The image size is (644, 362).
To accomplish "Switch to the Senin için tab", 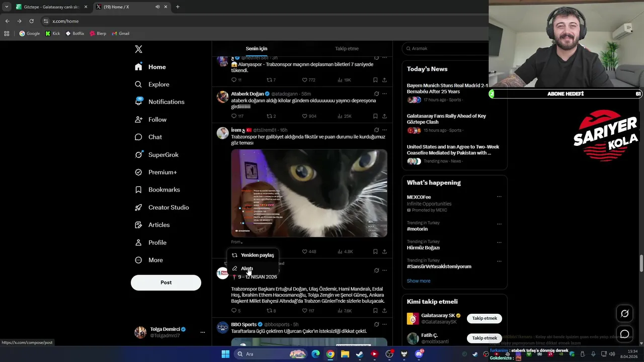I will tap(257, 49).
